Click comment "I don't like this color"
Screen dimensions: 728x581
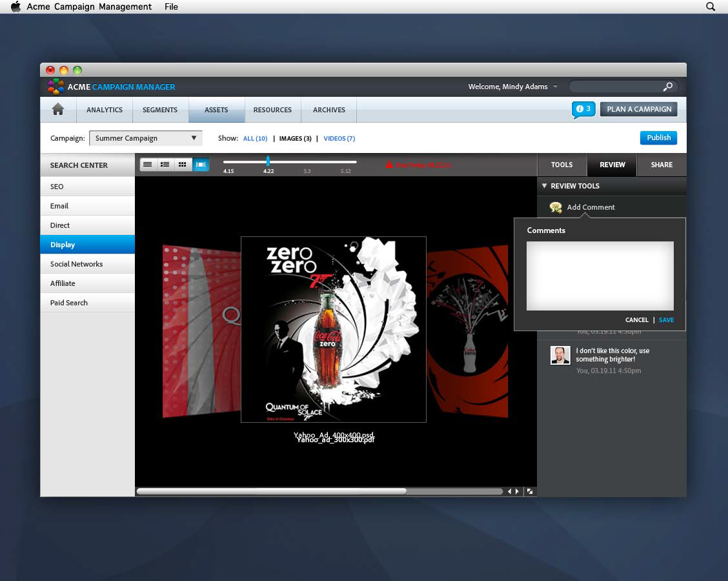tap(612, 355)
